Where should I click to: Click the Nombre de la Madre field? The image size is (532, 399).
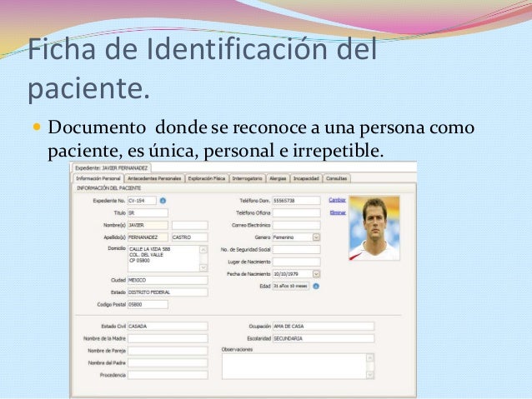(168, 338)
